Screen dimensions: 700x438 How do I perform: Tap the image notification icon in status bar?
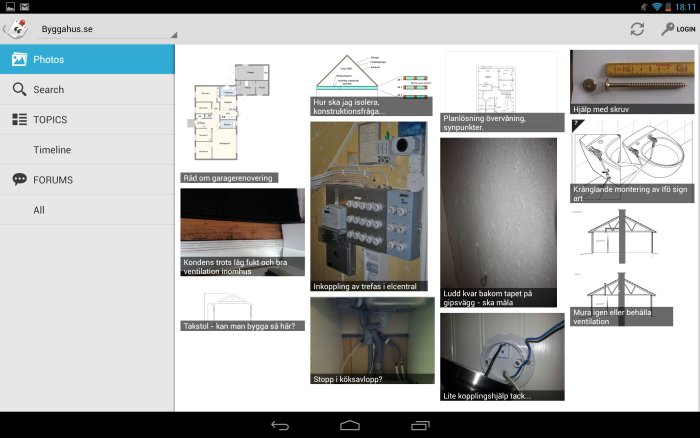(10, 6)
